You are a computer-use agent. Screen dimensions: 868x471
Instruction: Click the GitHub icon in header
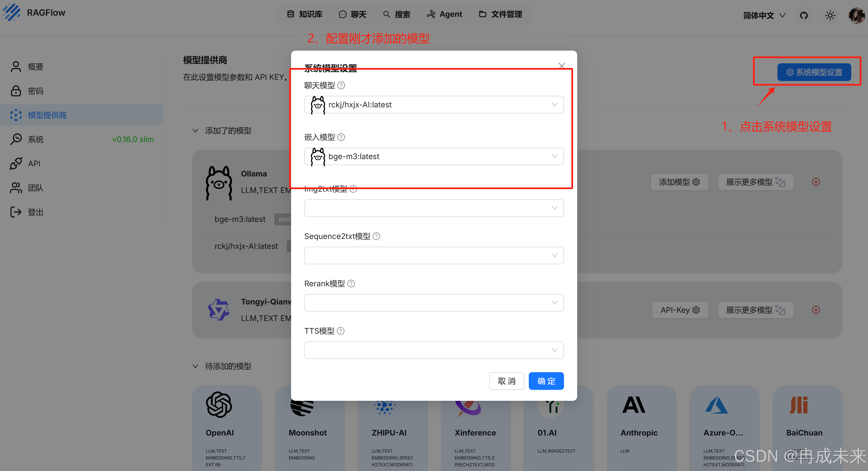804,15
